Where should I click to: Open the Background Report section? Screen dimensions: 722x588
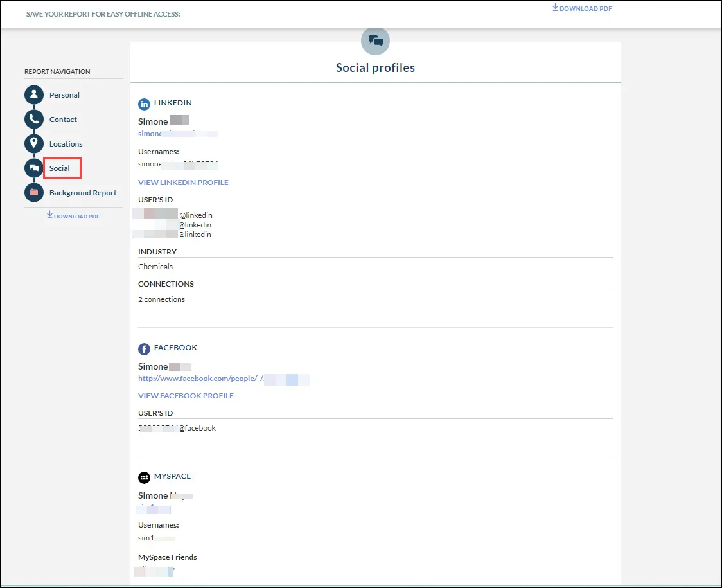click(x=82, y=192)
